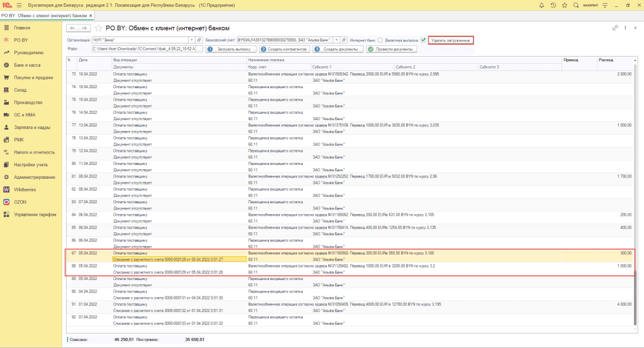Toggle the Валютная выписка checkbox
Image resolution: width=644 pixels, height=348 pixels.
[x=423, y=40]
